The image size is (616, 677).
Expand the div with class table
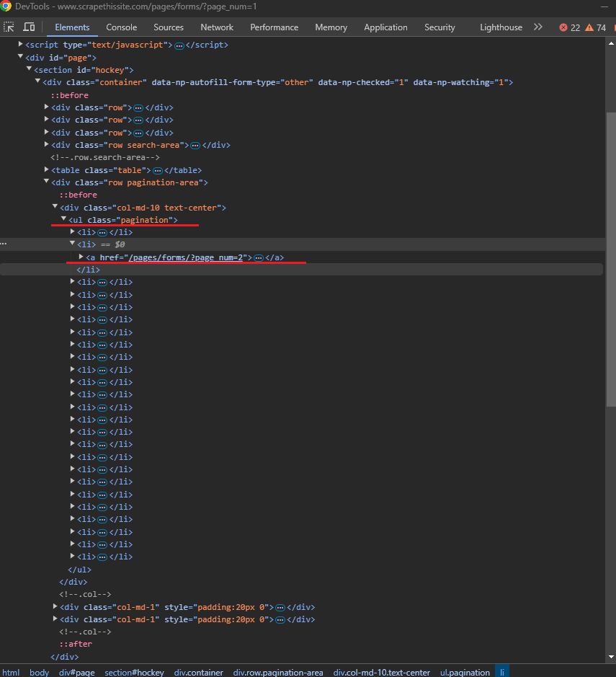tap(46, 169)
